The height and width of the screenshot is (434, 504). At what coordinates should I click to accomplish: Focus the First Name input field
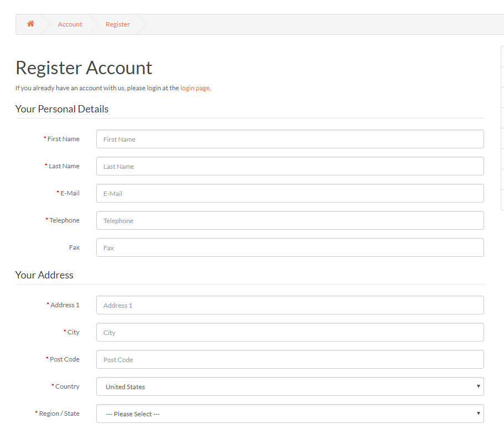pos(290,139)
